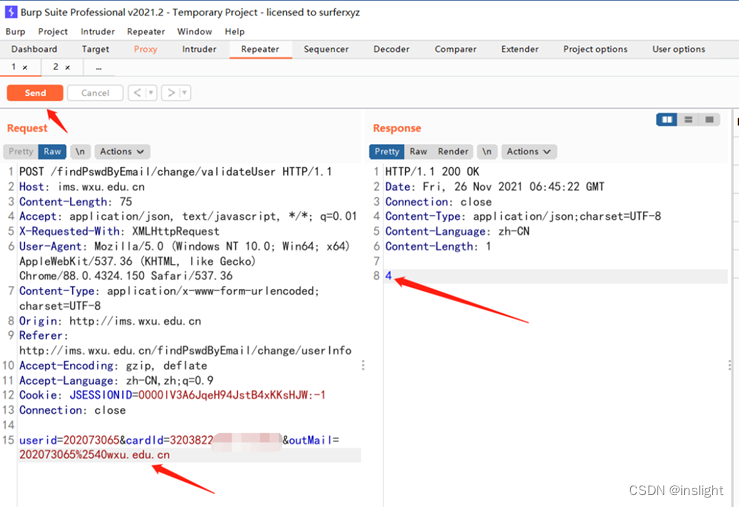Click the Cookie JSESSIONID header line
The height and width of the screenshot is (507, 739).
172,395
